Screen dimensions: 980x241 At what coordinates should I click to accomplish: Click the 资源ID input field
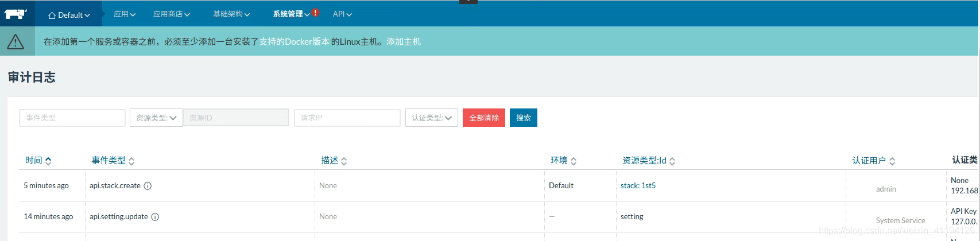coord(236,118)
